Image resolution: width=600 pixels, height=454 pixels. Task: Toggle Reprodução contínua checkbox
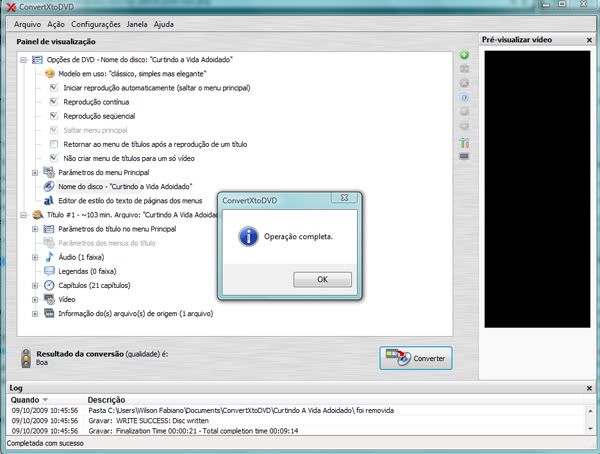point(54,102)
